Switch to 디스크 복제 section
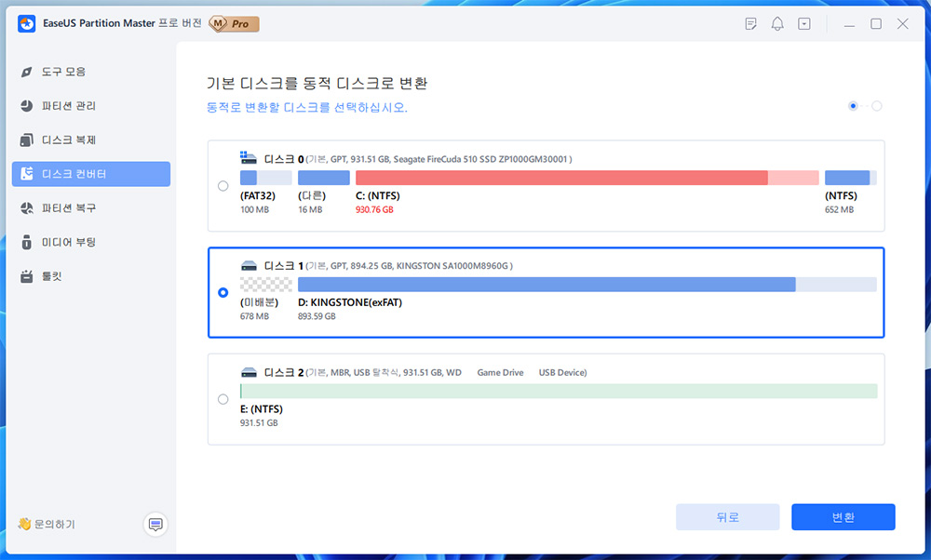 click(68, 140)
